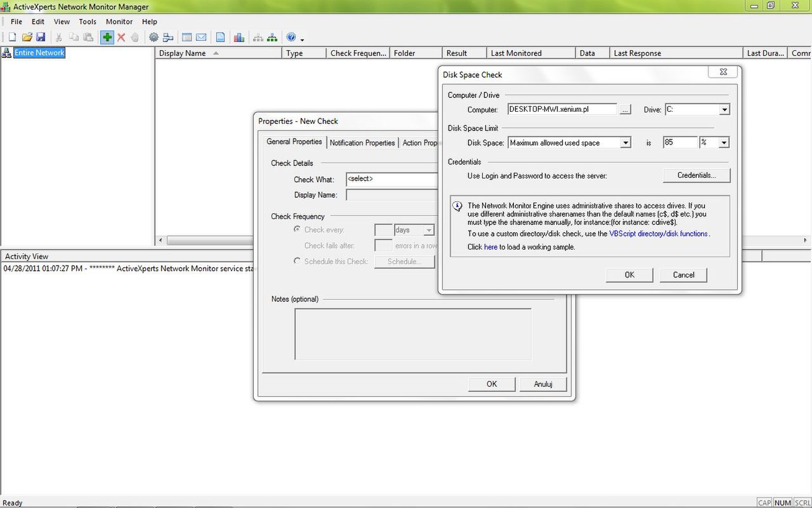Click the Folder column header
812x508 pixels.
[x=416, y=53]
